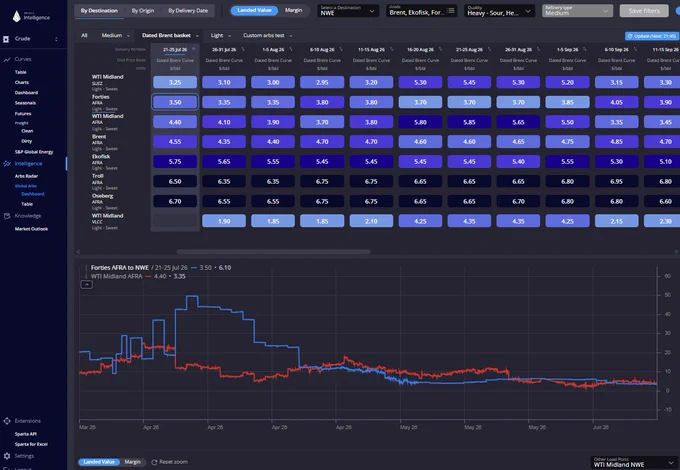
Task: Click the edit icon beside 6-10 Sep 26
Action: [635, 49]
